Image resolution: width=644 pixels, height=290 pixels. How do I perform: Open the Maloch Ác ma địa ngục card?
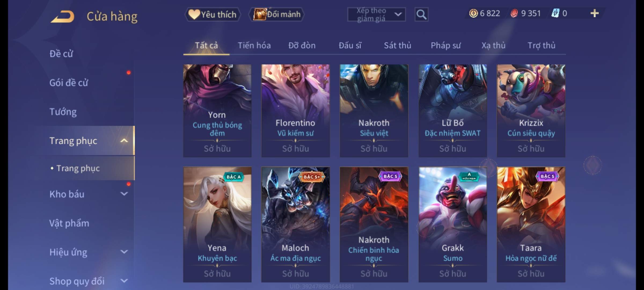[x=295, y=224]
